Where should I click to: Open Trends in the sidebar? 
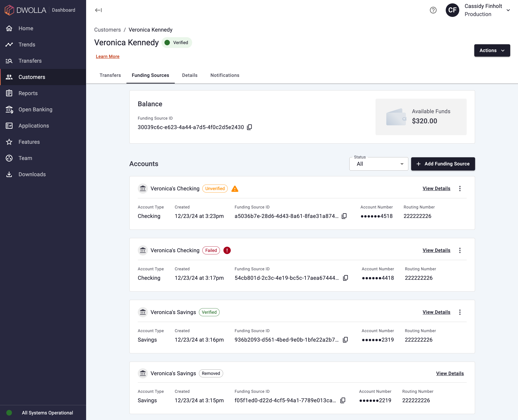pos(43,44)
